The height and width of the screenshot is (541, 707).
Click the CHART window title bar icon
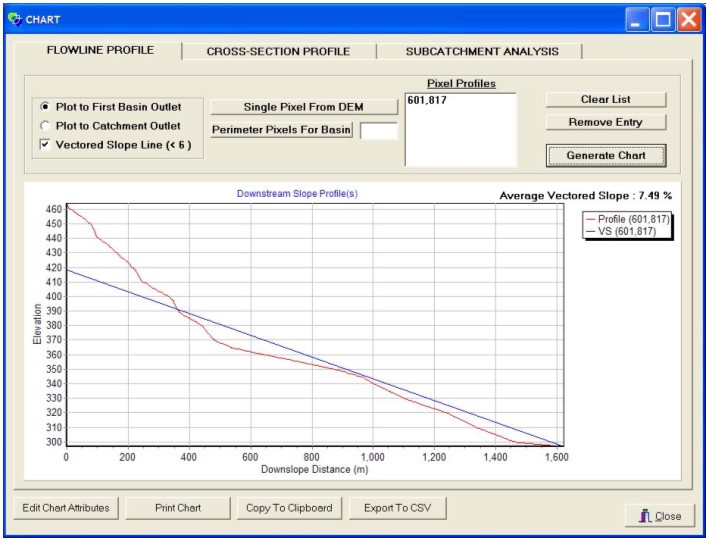click(x=14, y=19)
